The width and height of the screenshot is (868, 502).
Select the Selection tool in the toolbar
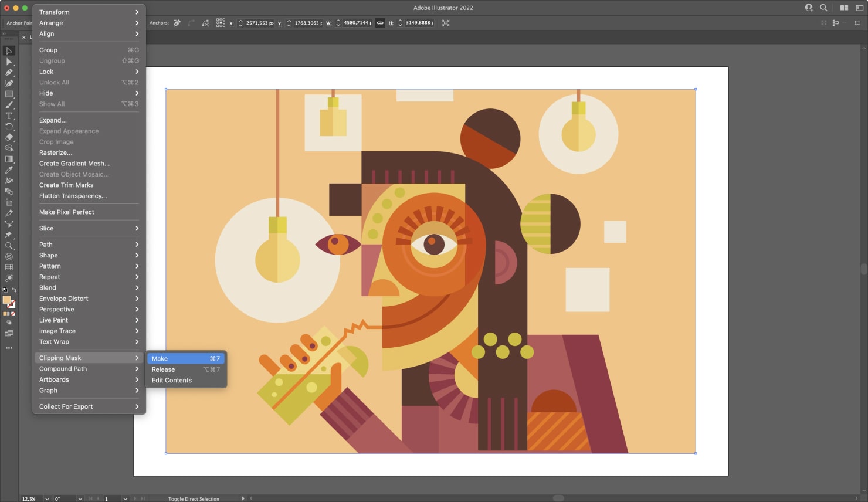click(9, 51)
